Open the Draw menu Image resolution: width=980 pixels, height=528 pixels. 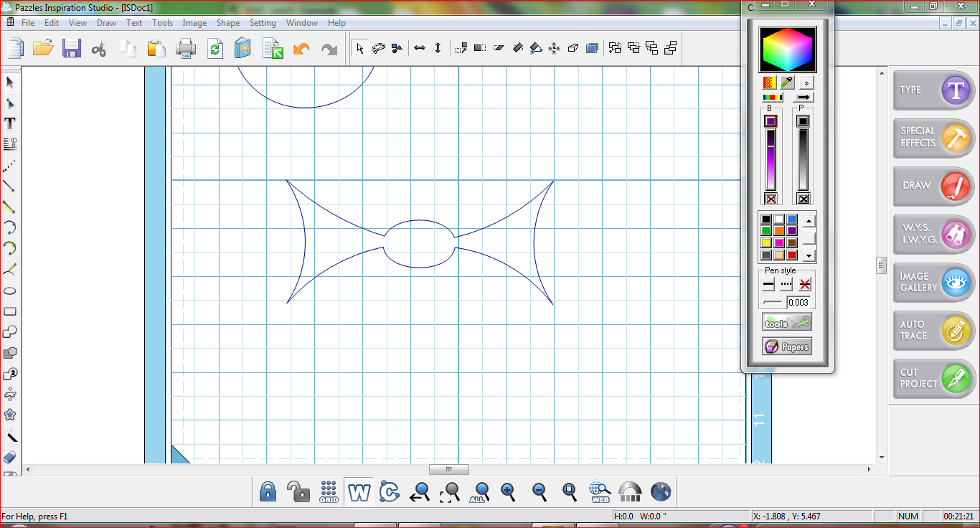[107, 23]
